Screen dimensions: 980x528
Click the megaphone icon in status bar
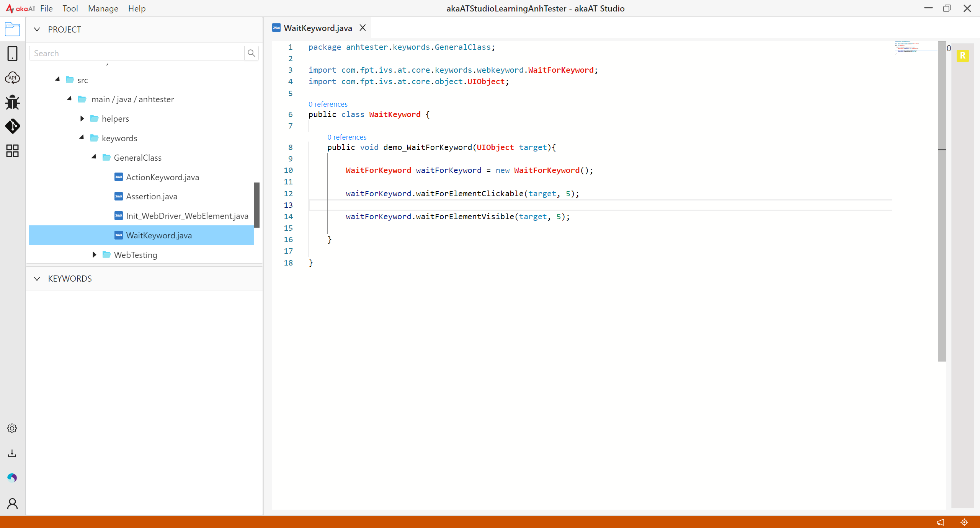[941, 522]
